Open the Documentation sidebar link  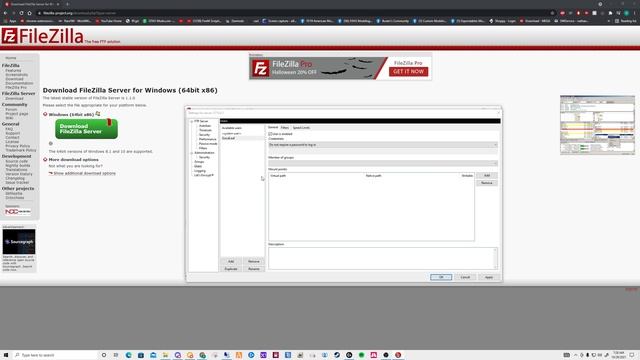click(19, 83)
